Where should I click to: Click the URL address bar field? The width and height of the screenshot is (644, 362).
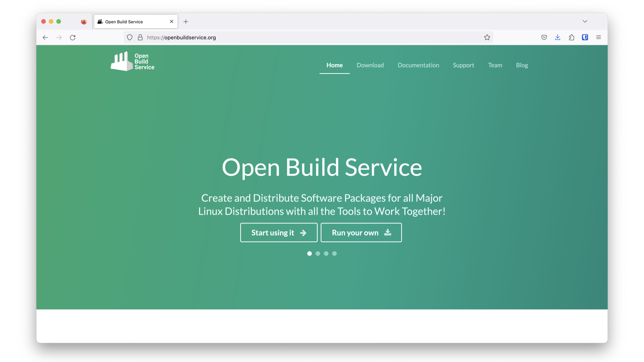click(308, 38)
